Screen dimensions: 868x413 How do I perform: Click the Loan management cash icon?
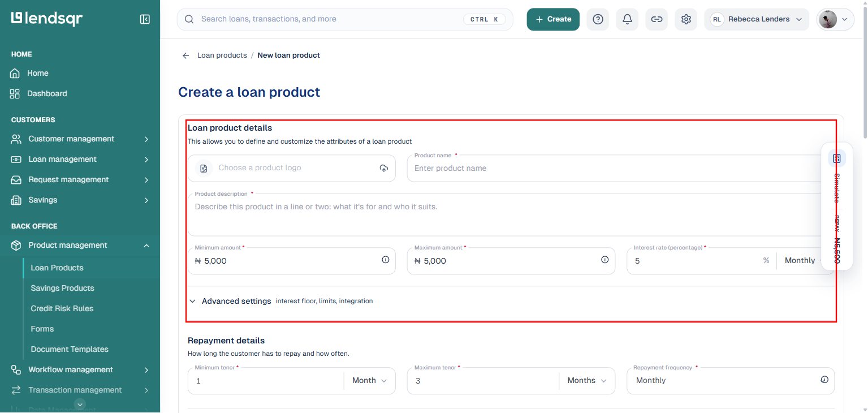pos(16,160)
